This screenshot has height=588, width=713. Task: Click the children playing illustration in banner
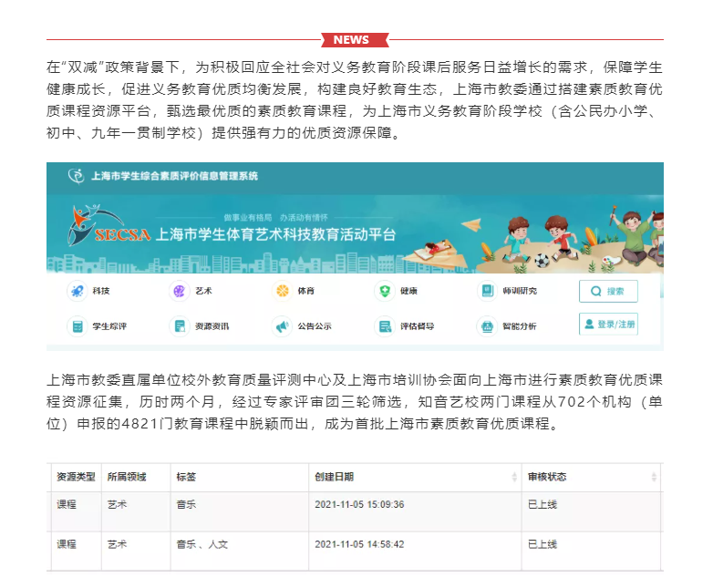click(571, 239)
